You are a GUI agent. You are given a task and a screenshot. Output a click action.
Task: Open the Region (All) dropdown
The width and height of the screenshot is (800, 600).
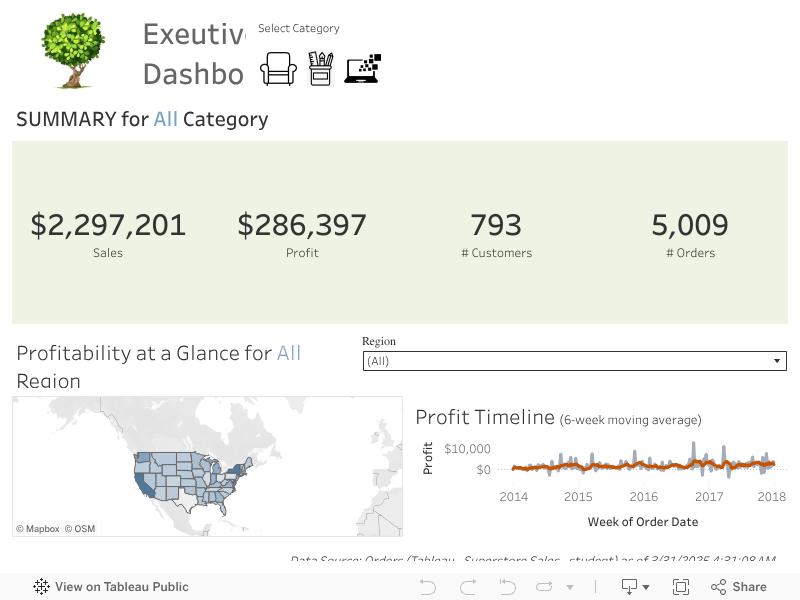(x=778, y=361)
